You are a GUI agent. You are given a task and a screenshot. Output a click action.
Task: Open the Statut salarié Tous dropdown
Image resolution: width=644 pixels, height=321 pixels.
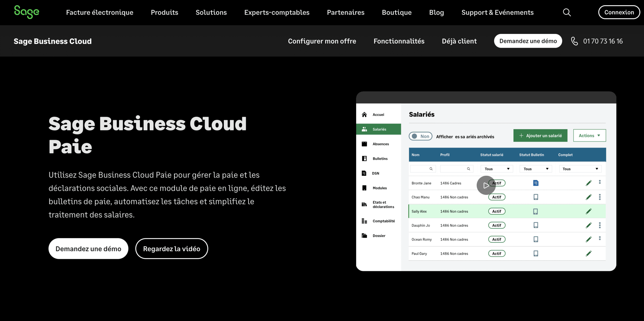(x=497, y=169)
